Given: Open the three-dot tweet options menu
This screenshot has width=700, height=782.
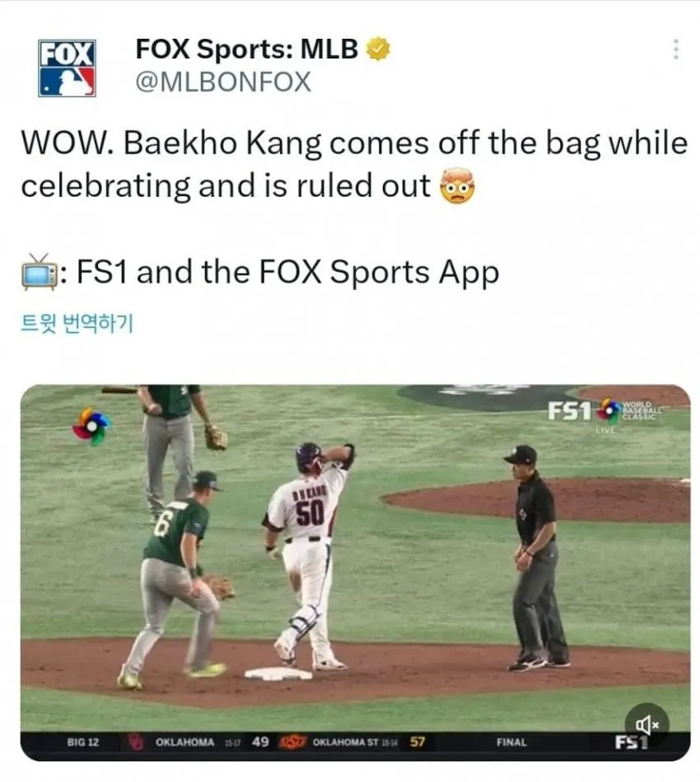Looking at the screenshot, I should coord(675,49).
